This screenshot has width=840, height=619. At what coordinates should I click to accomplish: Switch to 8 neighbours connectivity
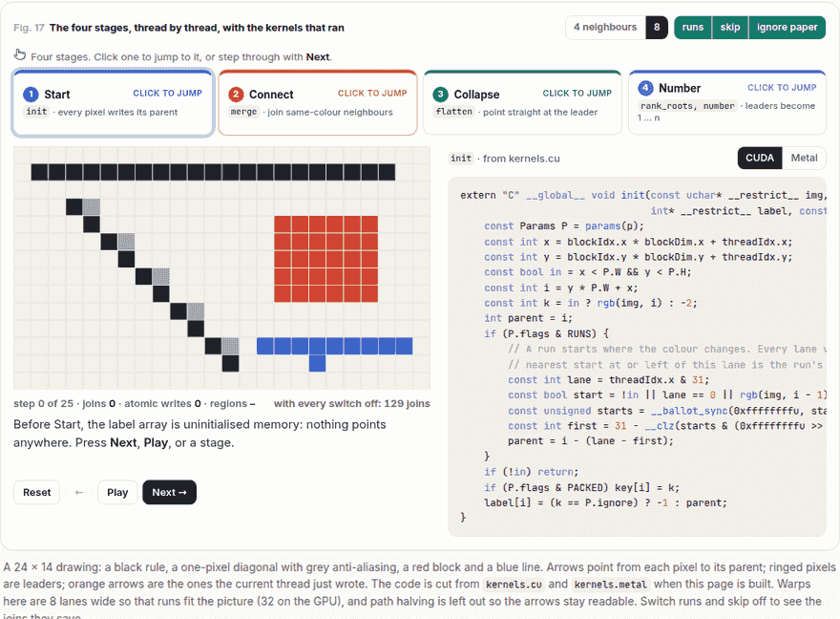coord(657,28)
